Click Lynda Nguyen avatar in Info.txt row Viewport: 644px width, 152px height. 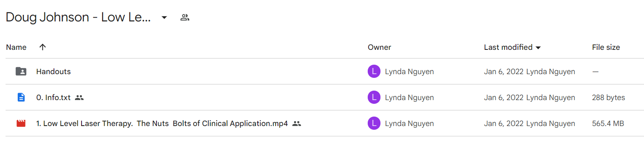(x=373, y=98)
